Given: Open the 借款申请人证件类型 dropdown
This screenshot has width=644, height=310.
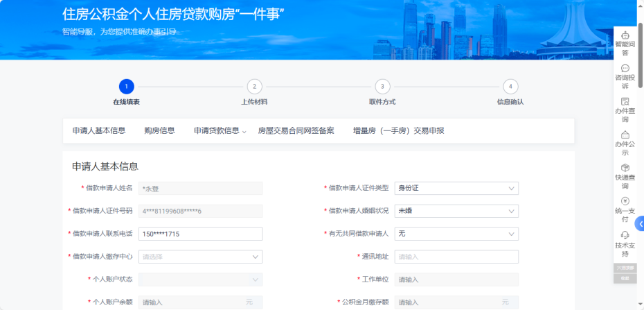Looking at the screenshot, I should click(x=456, y=188).
